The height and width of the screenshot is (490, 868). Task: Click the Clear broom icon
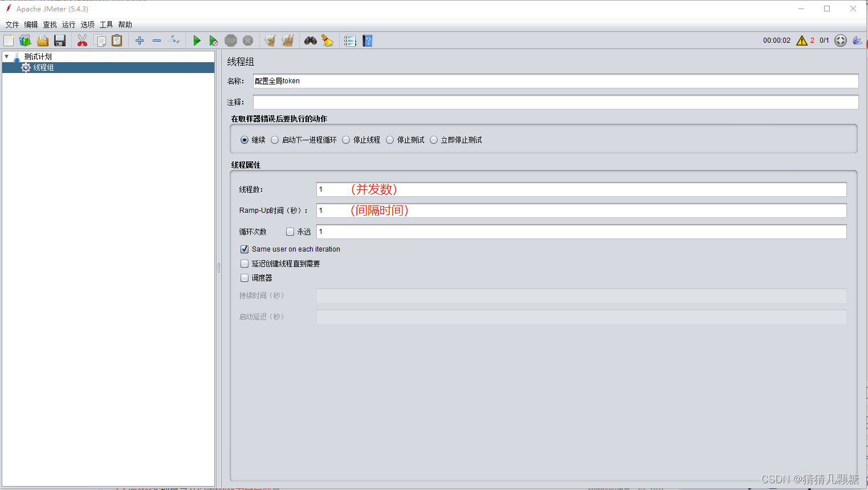pos(270,41)
